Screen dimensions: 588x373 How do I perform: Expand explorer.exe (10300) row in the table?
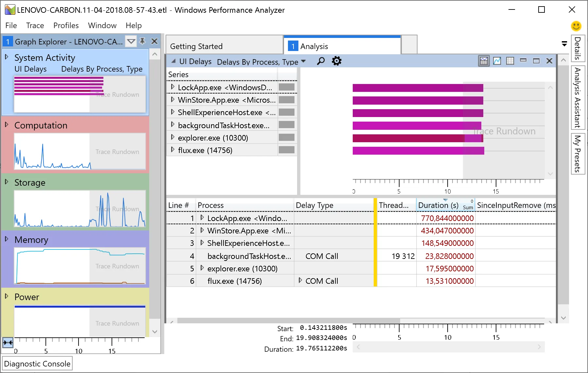[202, 268]
